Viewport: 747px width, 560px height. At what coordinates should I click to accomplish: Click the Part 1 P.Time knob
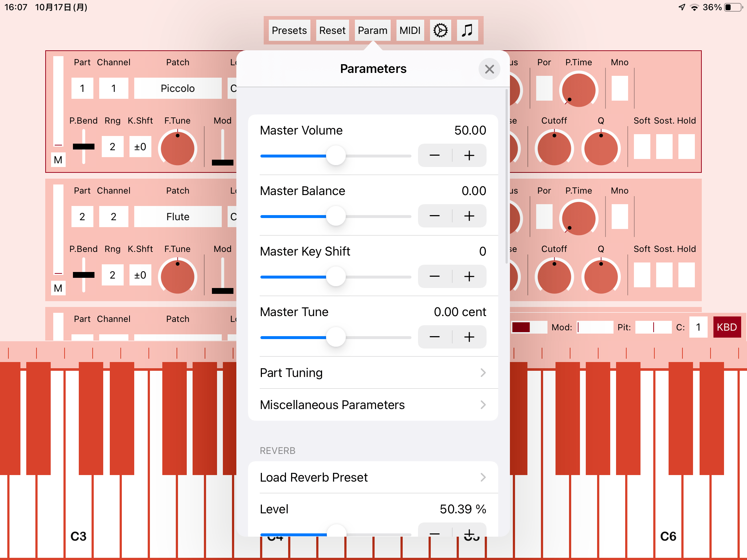pyautogui.click(x=579, y=90)
